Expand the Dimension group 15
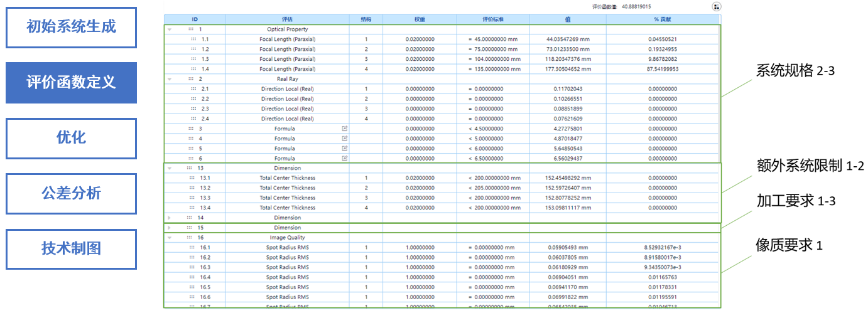 [x=169, y=228]
